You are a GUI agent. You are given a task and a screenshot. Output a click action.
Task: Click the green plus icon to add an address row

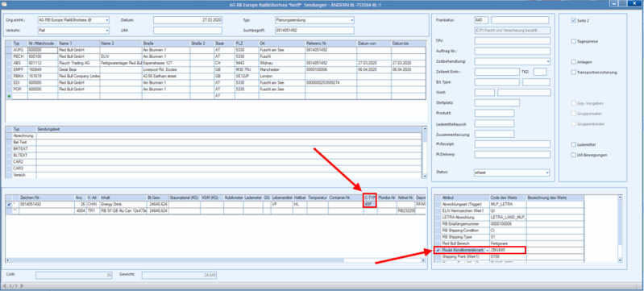click(x=9, y=96)
